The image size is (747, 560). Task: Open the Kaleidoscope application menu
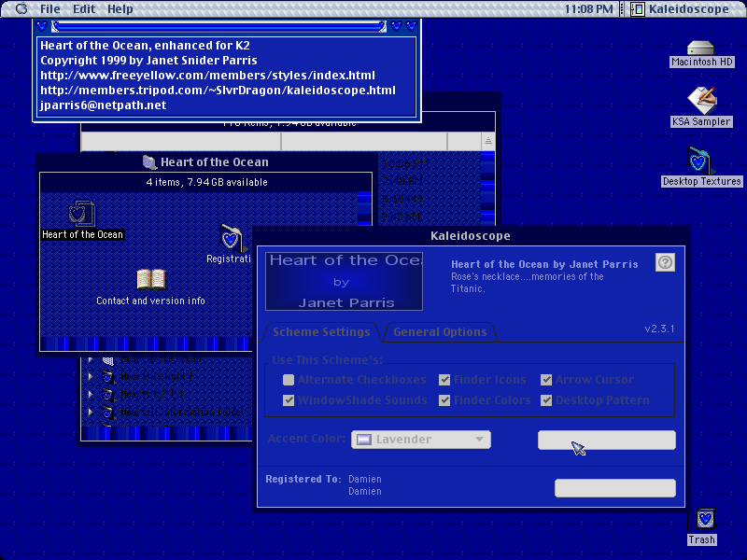click(x=681, y=9)
